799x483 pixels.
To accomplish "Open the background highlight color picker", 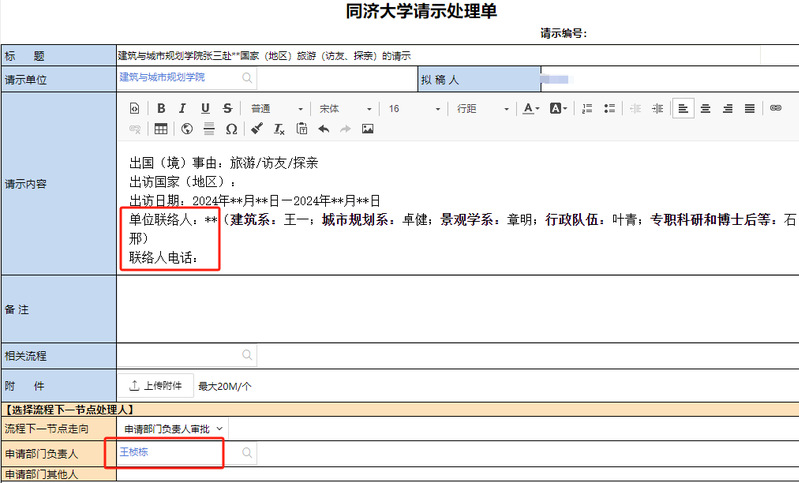I will point(558,108).
